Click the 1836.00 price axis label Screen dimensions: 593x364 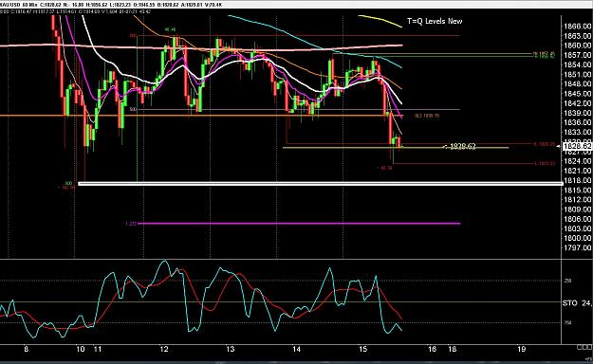pos(578,122)
